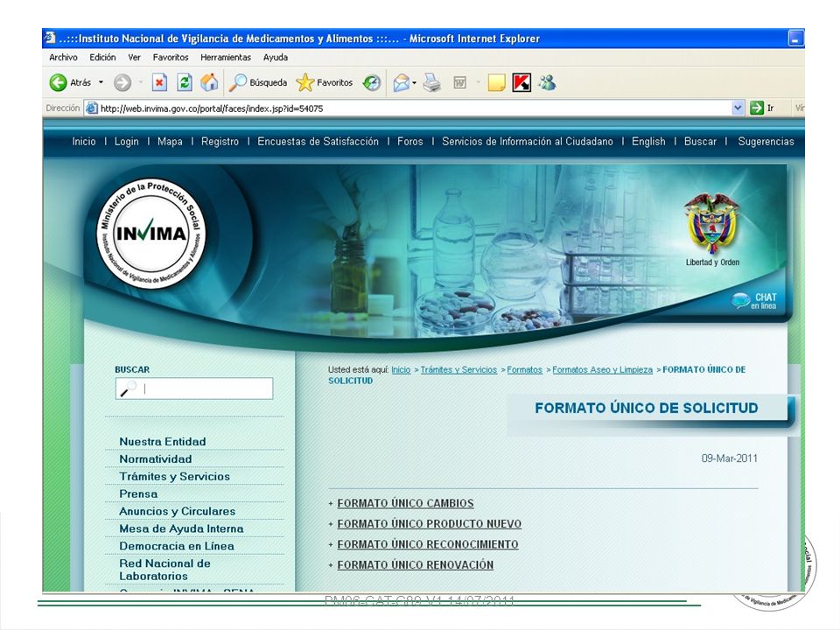Stop loading with the red X icon
Image resolution: width=840 pixels, height=630 pixels.
[x=159, y=82]
